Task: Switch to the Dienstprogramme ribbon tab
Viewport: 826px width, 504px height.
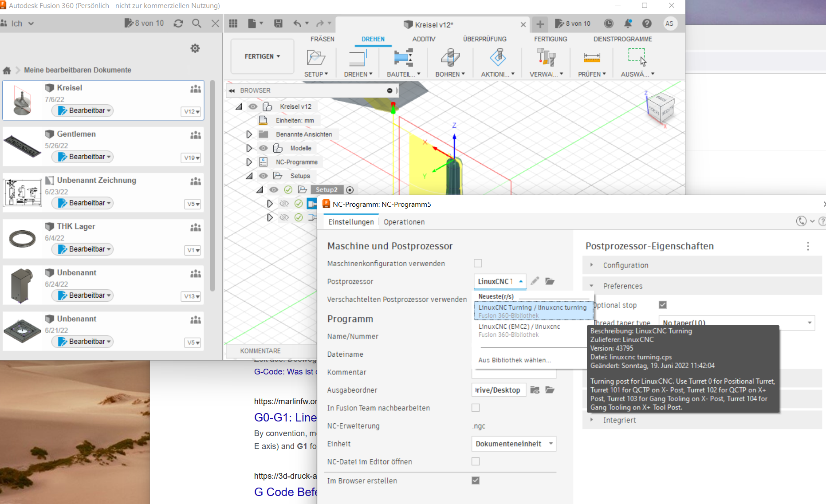Action: click(622, 39)
